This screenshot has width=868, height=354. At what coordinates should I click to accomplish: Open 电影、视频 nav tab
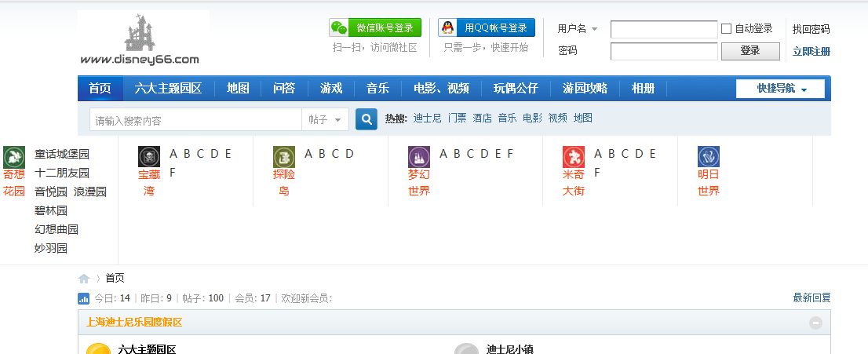pyautogui.click(x=441, y=88)
